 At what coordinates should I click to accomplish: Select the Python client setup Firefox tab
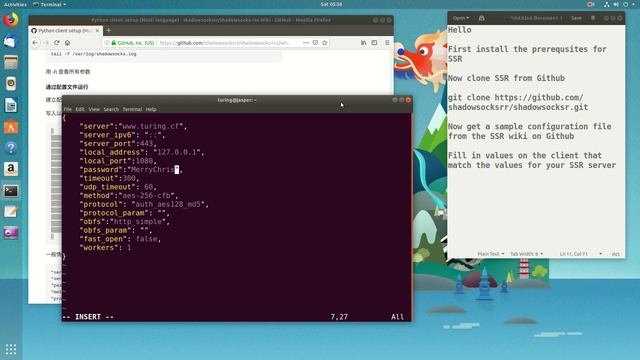pyautogui.click(x=64, y=31)
